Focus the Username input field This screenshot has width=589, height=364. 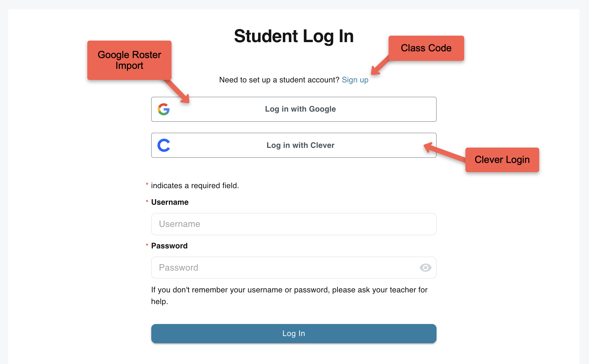point(294,224)
